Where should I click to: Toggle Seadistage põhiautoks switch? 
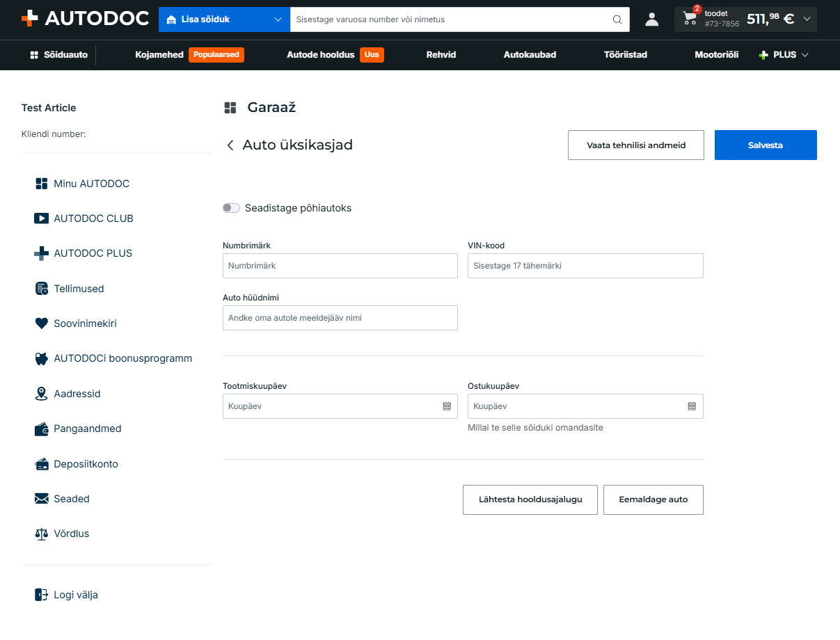tap(231, 208)
